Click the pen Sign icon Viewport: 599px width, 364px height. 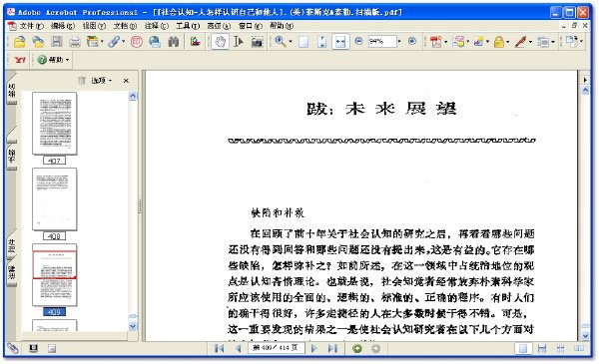pyautogui.click(x=520, y=41)
